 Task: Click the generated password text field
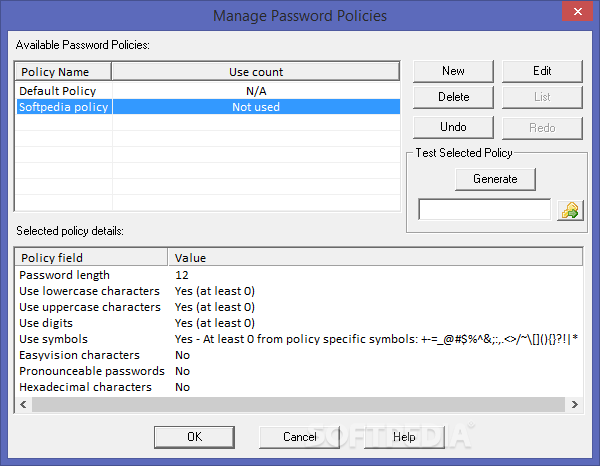484,209
